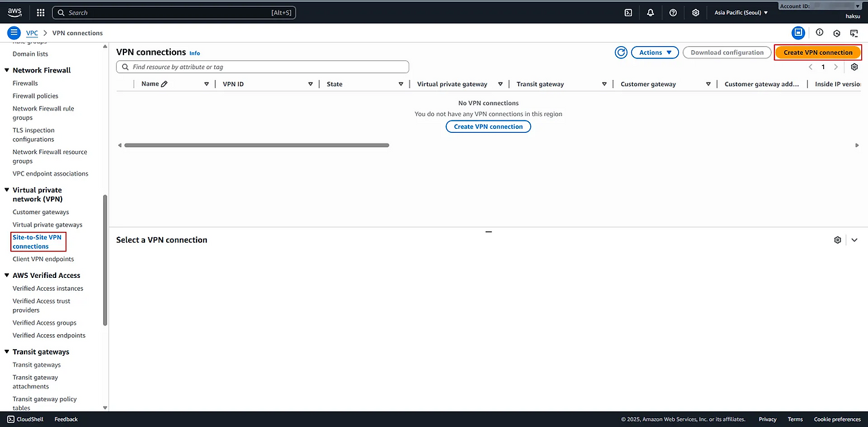Open the AWS services grid menu
868x427 pixels.
41,12
